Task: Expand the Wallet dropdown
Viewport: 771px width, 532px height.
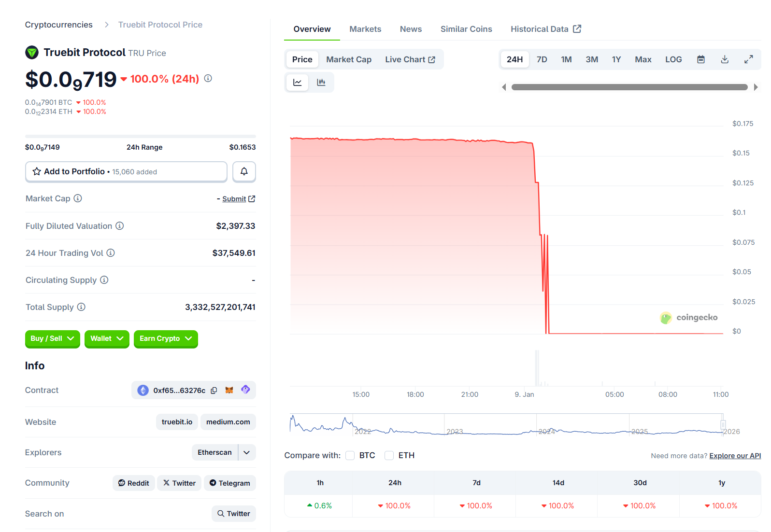Action: 107,338
